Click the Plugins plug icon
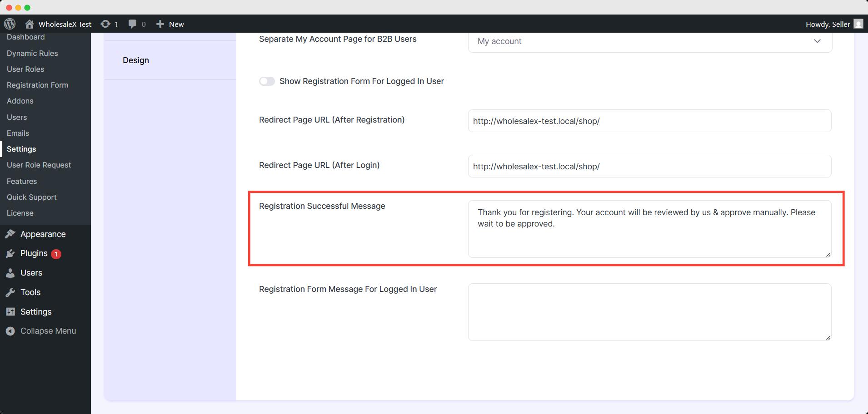 pos(10,254)
